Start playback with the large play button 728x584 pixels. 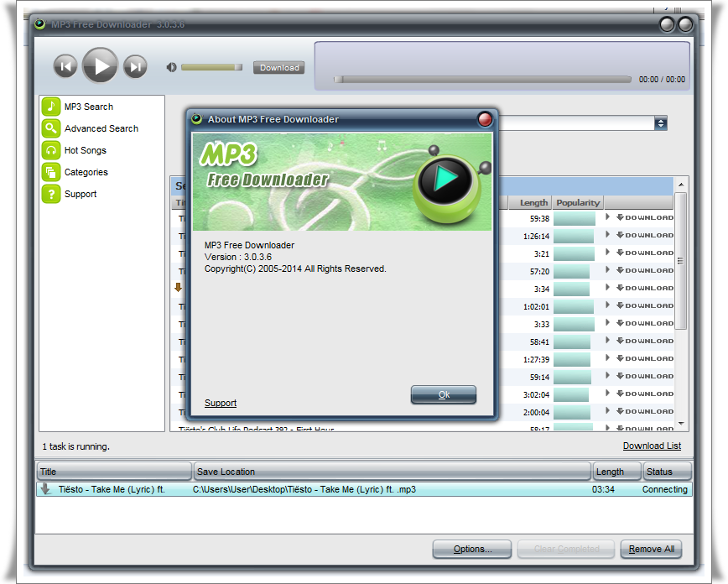[101, 65]
